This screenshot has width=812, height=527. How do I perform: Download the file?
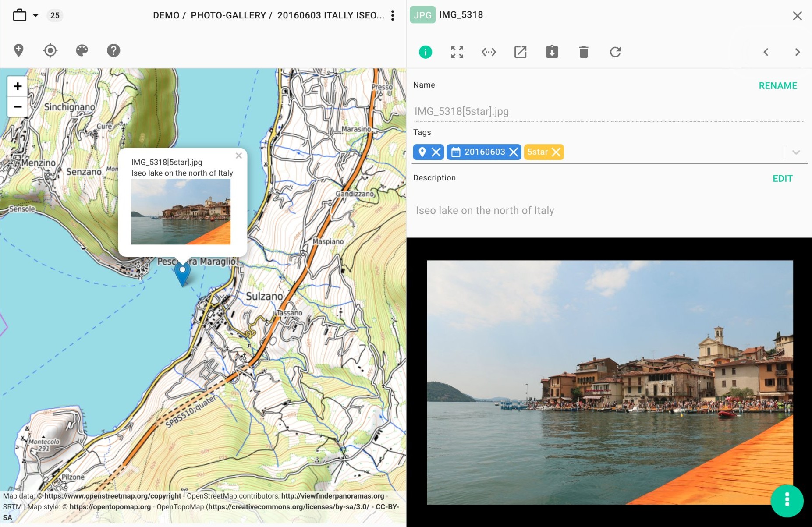tap(552, 52)
